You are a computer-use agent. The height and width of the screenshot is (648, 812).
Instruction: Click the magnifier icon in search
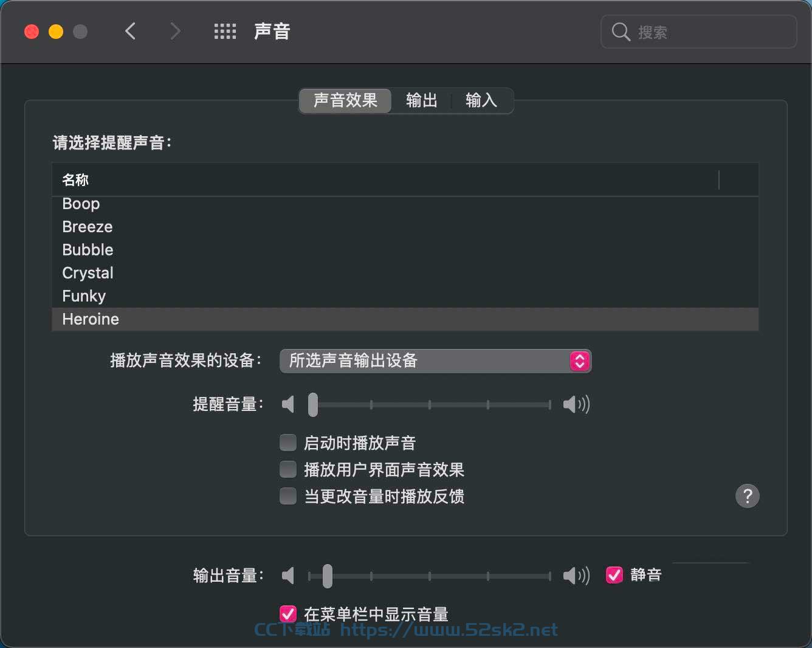tap(621, 32)
